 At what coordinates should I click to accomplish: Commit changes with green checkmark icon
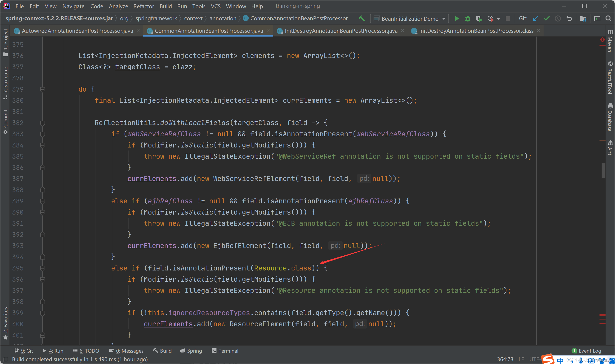click(547, 19)
